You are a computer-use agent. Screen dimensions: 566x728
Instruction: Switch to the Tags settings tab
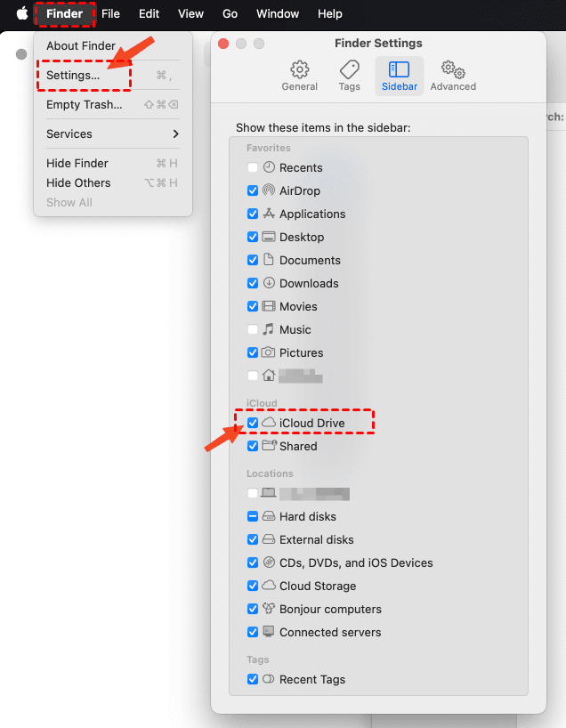(350, 70)
